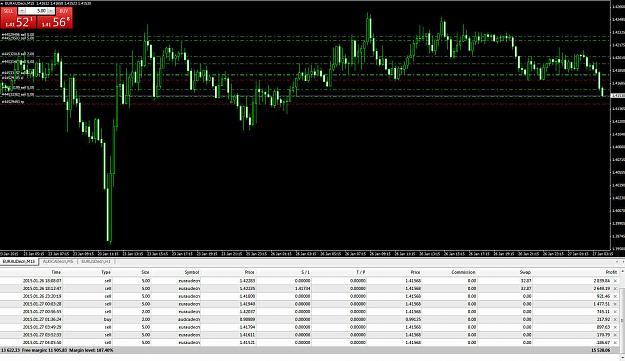Decrease lot size with the left stepper arrow

(22, 11)
